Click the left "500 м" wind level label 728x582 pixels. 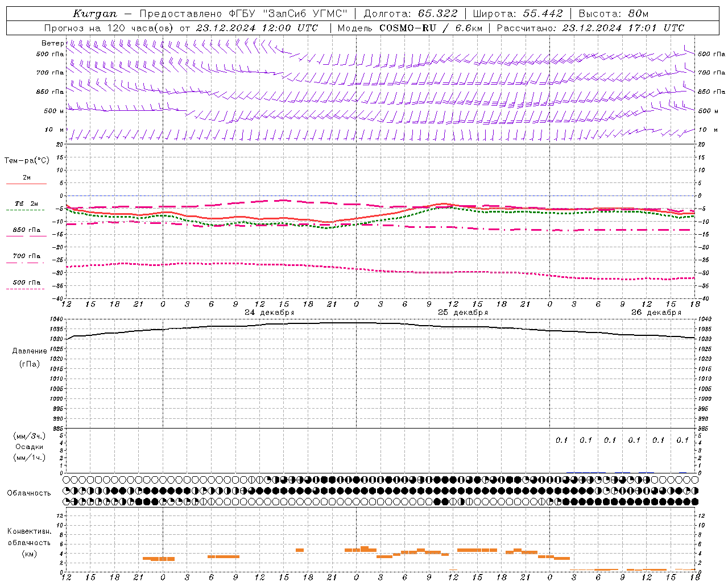coord(54,111)
